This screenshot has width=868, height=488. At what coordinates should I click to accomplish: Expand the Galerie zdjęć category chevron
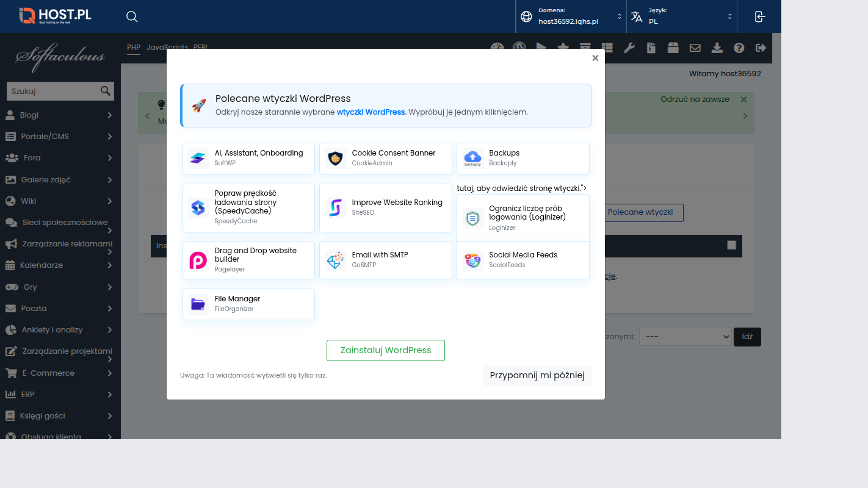point(110,179)
